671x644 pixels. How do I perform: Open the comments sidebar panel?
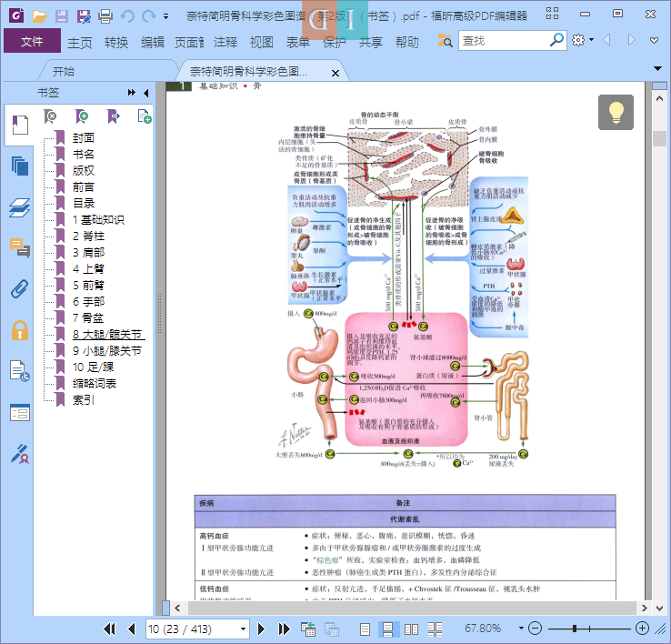click(x=20, y=248)
